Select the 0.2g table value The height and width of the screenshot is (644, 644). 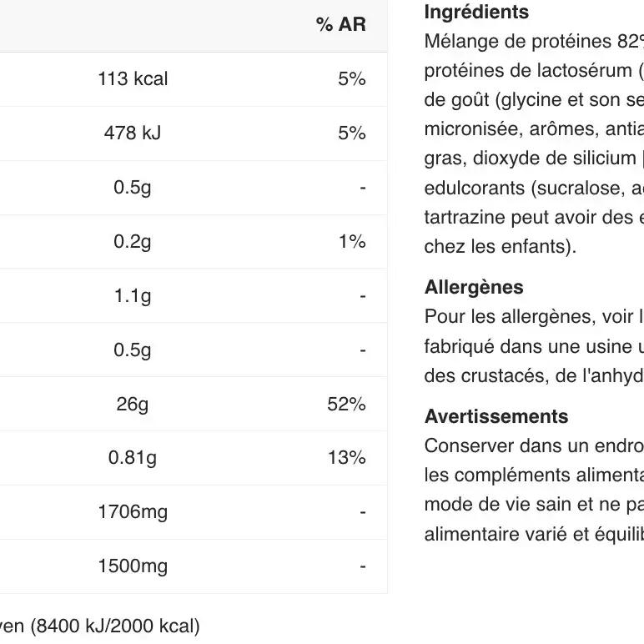coord(133,242)
